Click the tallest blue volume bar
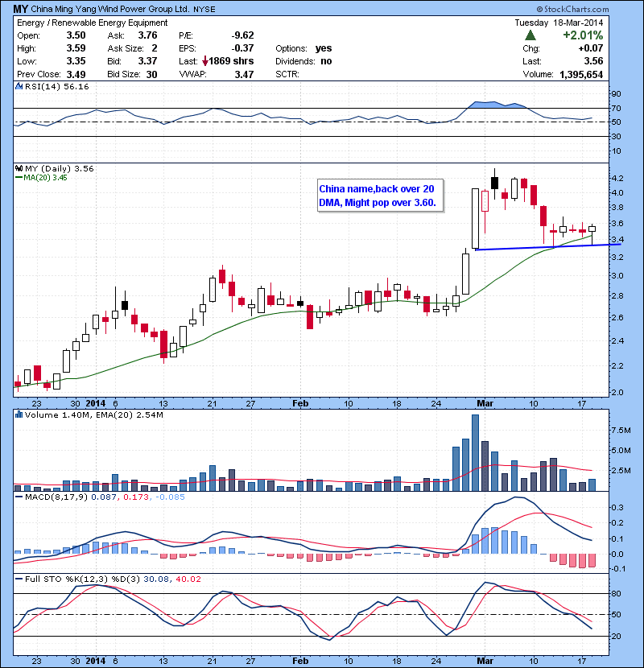The image size is (644, 668). [x=475, y=453]
